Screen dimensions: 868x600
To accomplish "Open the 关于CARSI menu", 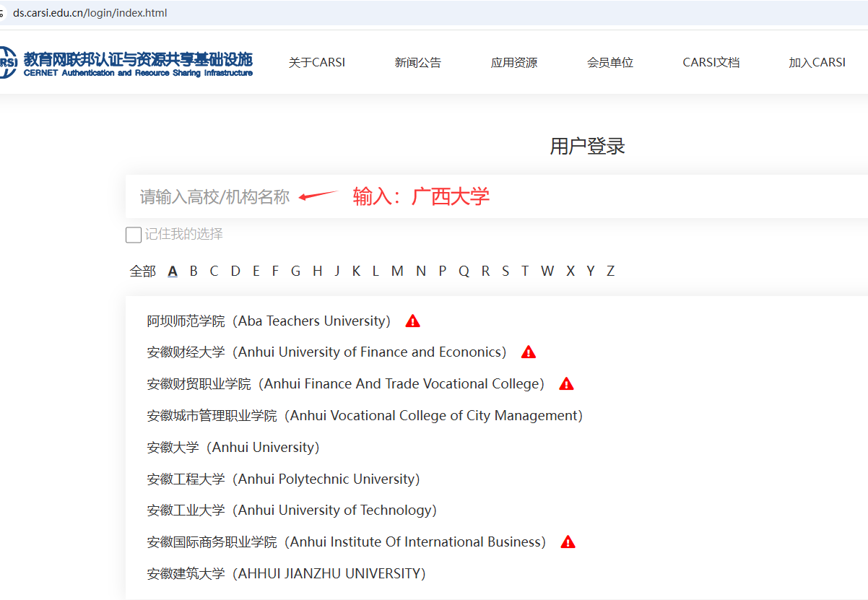I will (317, 63).
